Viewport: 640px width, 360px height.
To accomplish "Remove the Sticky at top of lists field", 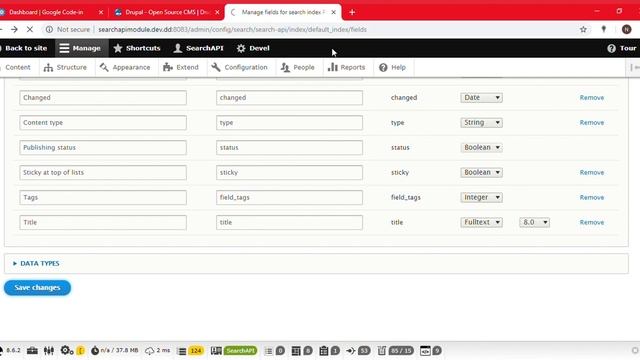I will [591, 172].
